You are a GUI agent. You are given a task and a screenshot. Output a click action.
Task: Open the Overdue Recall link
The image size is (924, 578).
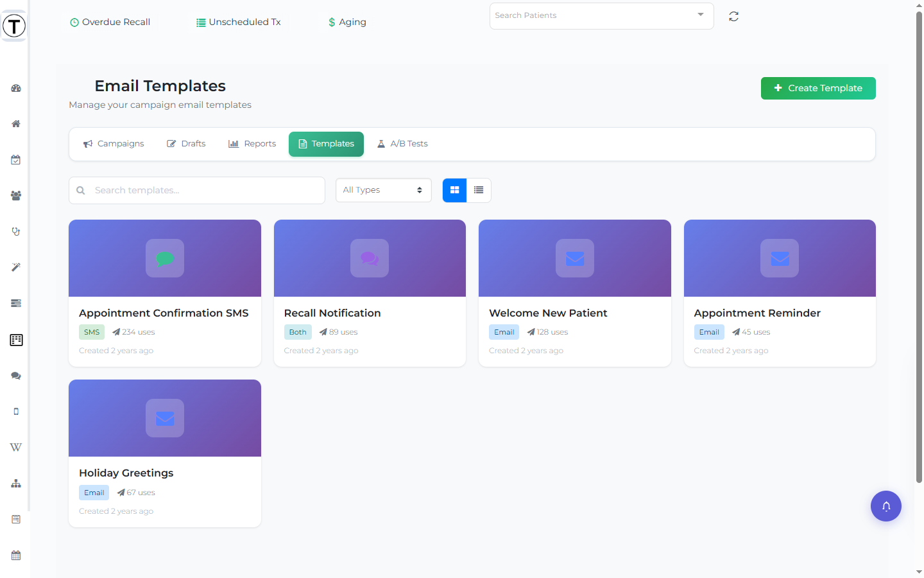[x=110, y=22]
